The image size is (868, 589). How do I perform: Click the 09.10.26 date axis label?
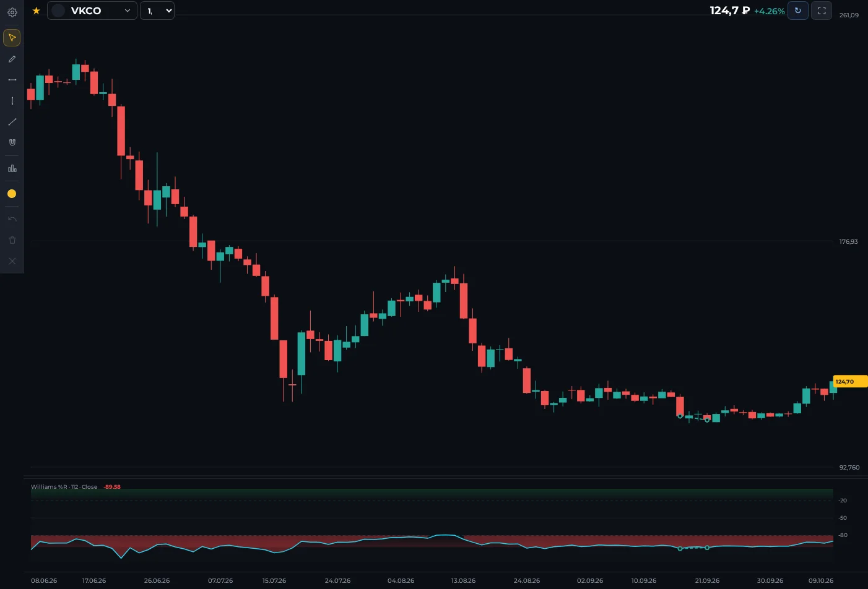pyautogui.click(x=821, y=581)
